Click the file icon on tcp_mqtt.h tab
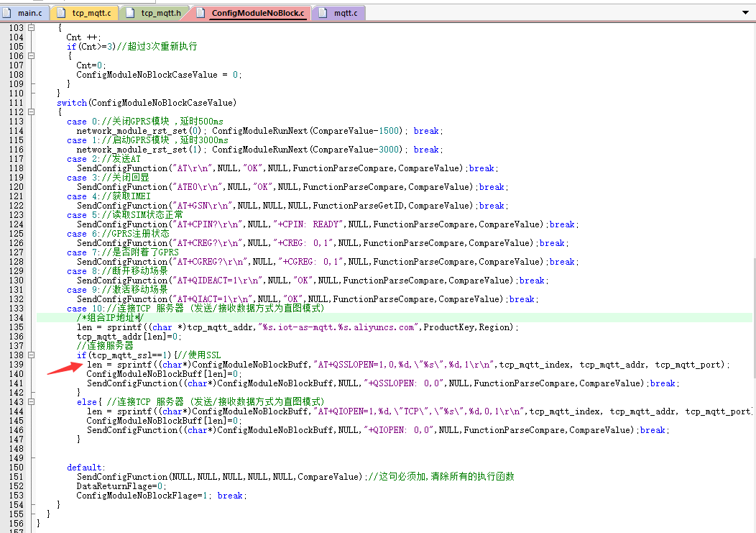 pos(130,13)
